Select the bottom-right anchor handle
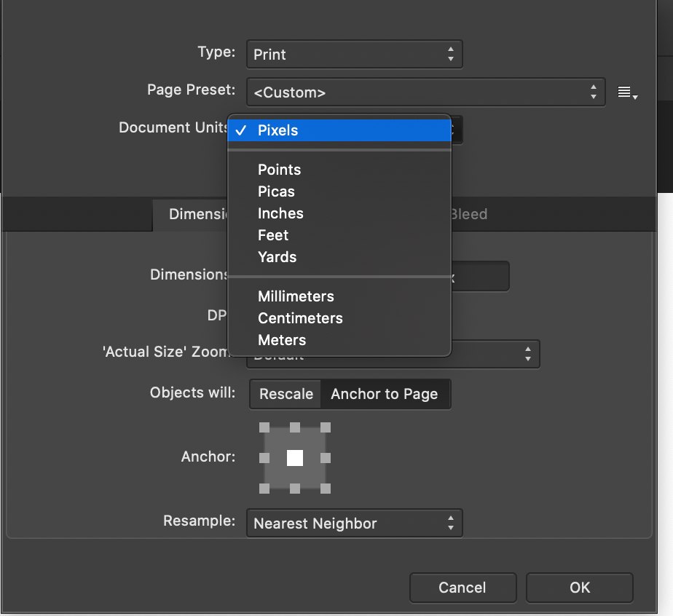673x616 pixels. coord(326,488)
